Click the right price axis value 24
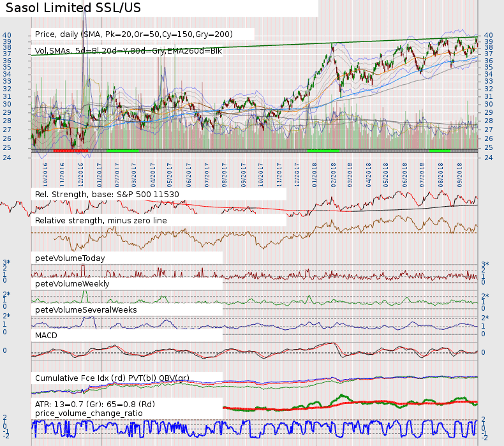This screenshot has width=504, height=446. (x=489, y=158)
